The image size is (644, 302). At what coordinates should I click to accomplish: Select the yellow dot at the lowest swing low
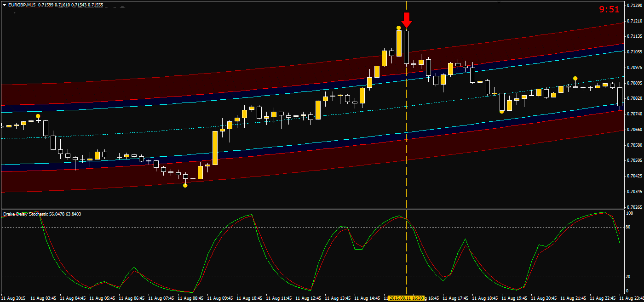[185, 185]
